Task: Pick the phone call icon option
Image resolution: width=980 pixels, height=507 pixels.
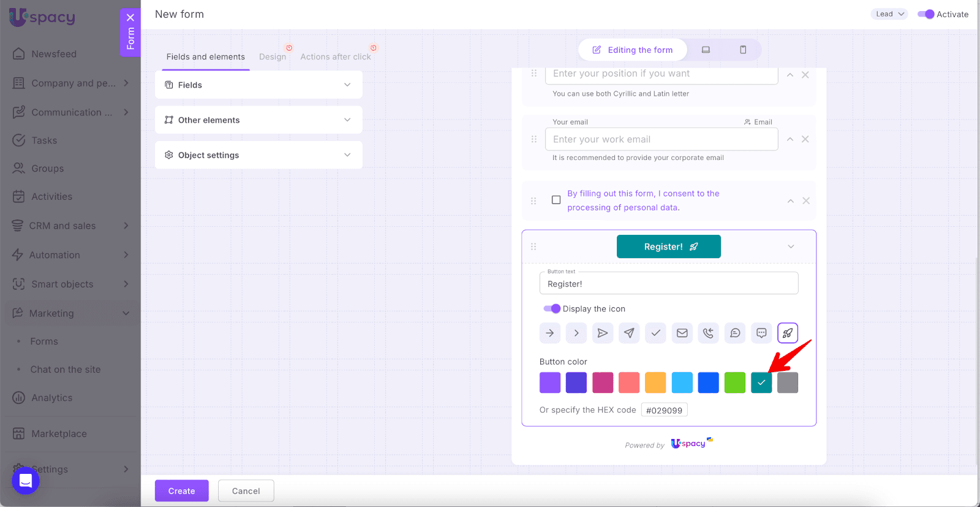Action: (708, 333)
